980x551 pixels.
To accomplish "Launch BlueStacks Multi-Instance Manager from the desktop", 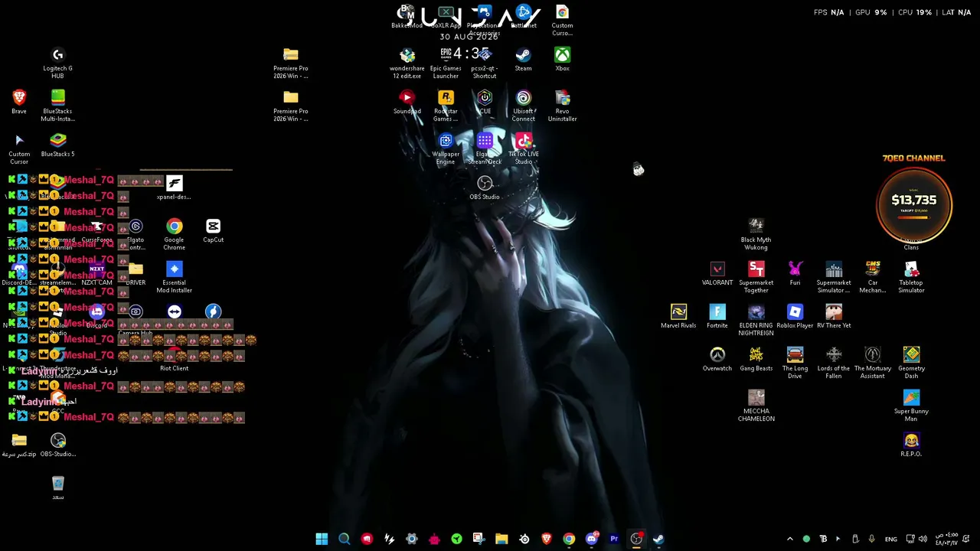I will tap(57, 106).
